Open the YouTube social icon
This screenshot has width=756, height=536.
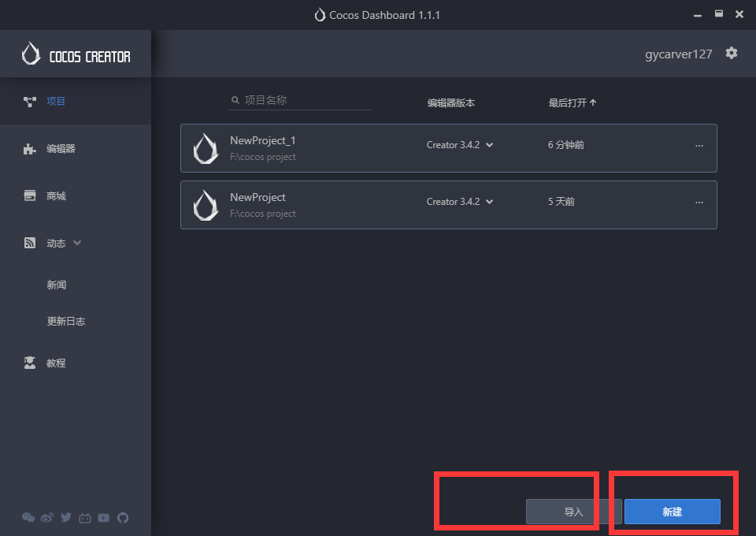(x=104, y=518)
